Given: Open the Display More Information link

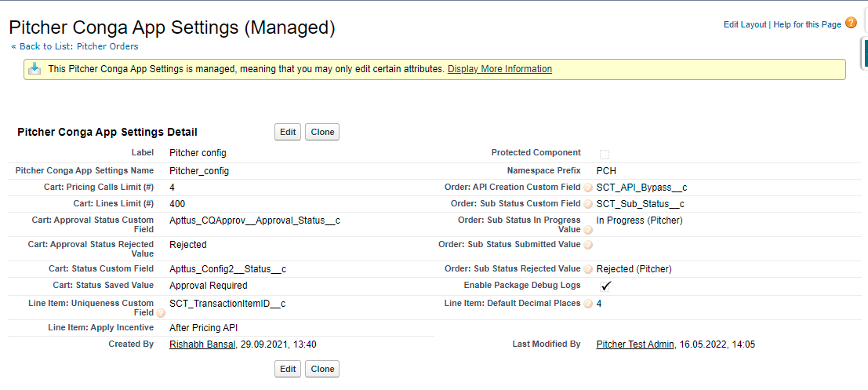Looking at the screenshot, I should click(499, 69).
